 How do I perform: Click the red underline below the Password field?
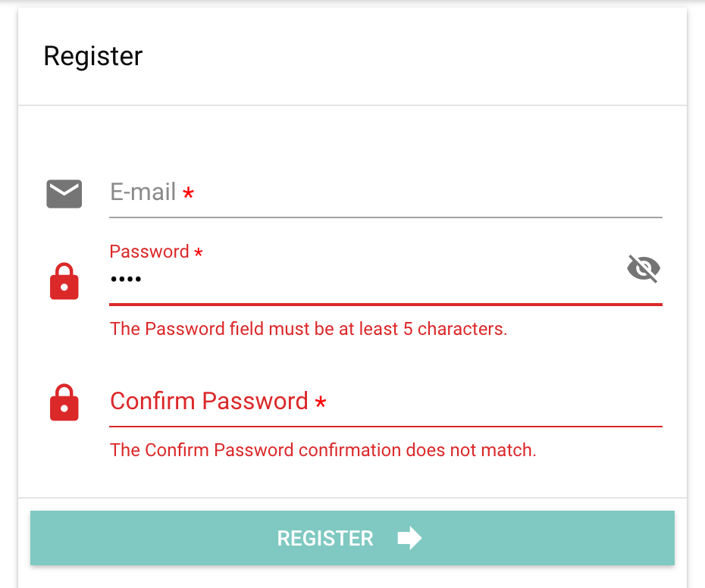pos(386,304)
